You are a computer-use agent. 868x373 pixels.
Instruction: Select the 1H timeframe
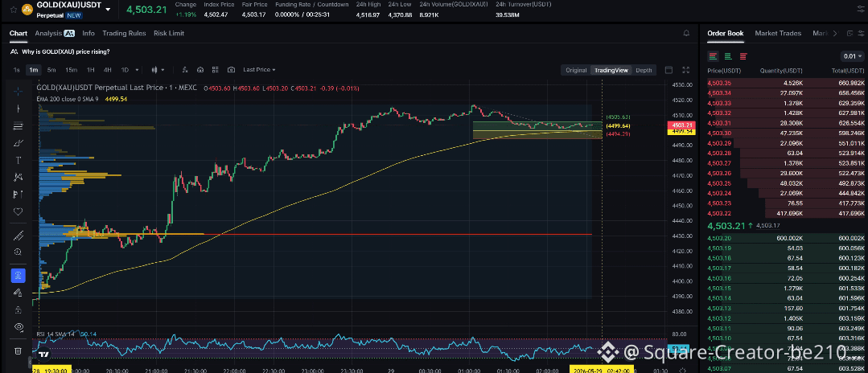91,70
